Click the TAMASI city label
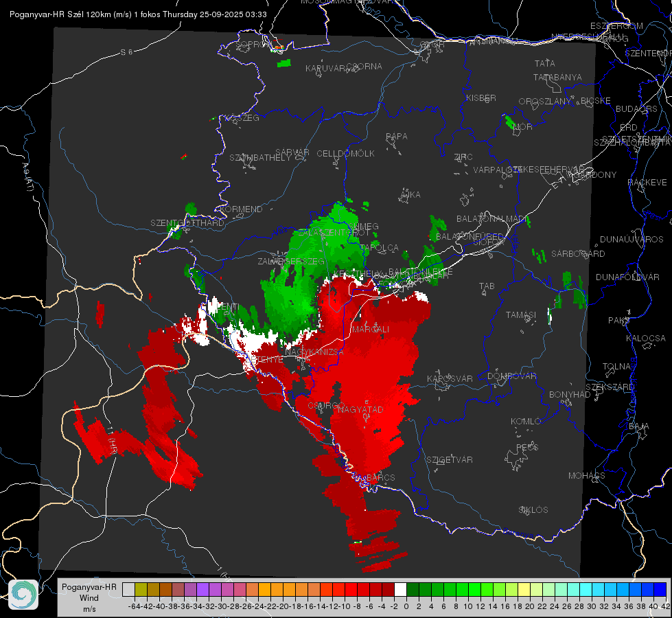 (x=521, y=315)
